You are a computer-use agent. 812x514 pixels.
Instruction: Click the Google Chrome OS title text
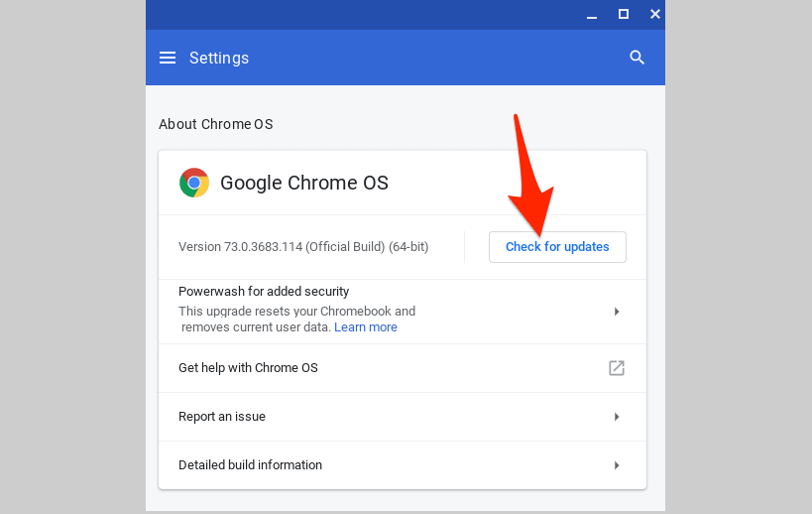tap(303, 183)
